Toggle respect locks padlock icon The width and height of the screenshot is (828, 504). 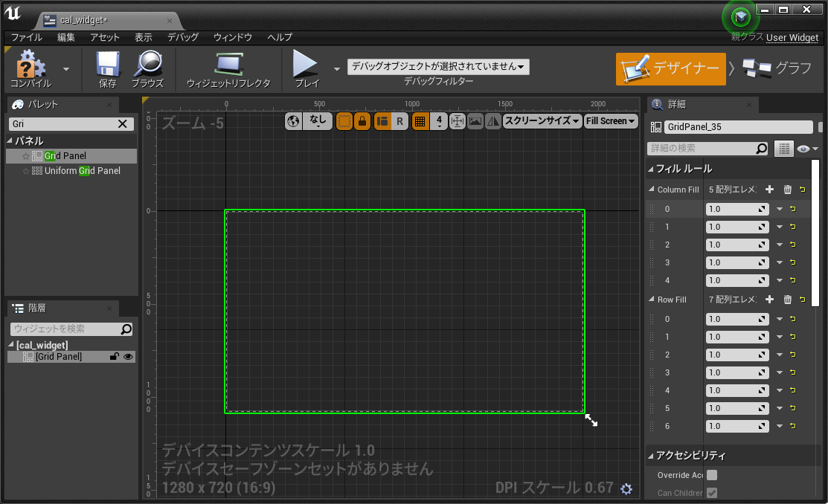(x=362, y=121)
